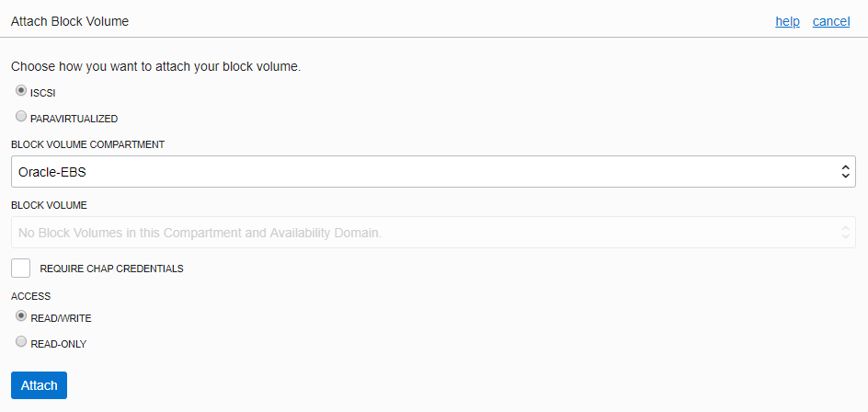
Task: Click the READ/WRITE label text
Action: point(61,318)
